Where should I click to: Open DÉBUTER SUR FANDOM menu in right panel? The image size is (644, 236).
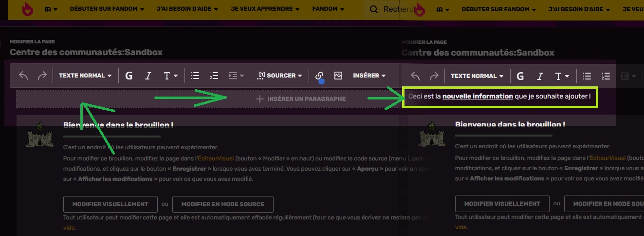point(499,9)
